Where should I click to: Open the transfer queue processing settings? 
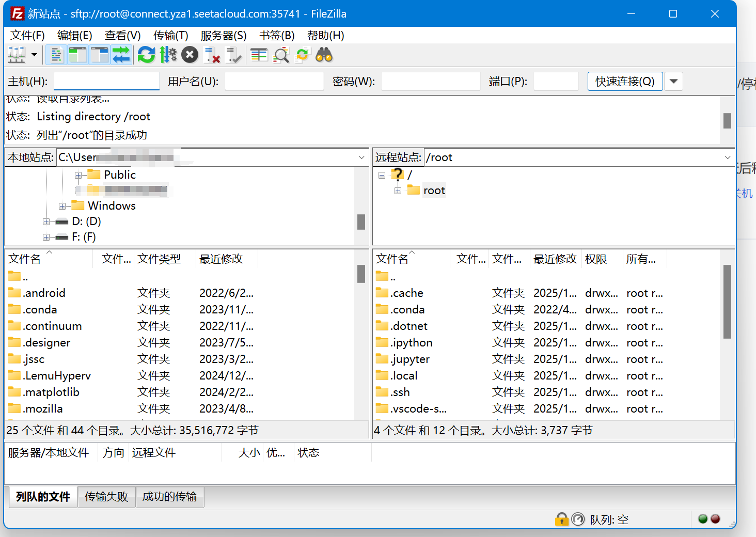168,55
